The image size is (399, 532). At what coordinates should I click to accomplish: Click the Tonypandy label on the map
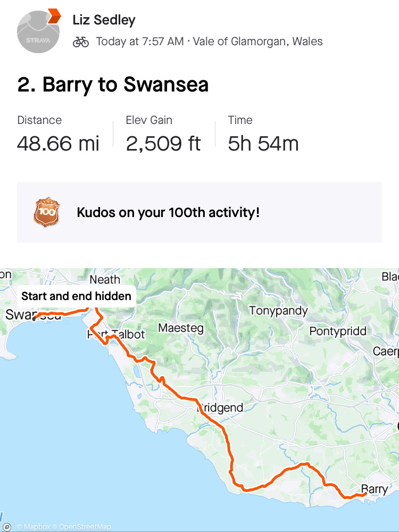point(278,311)
